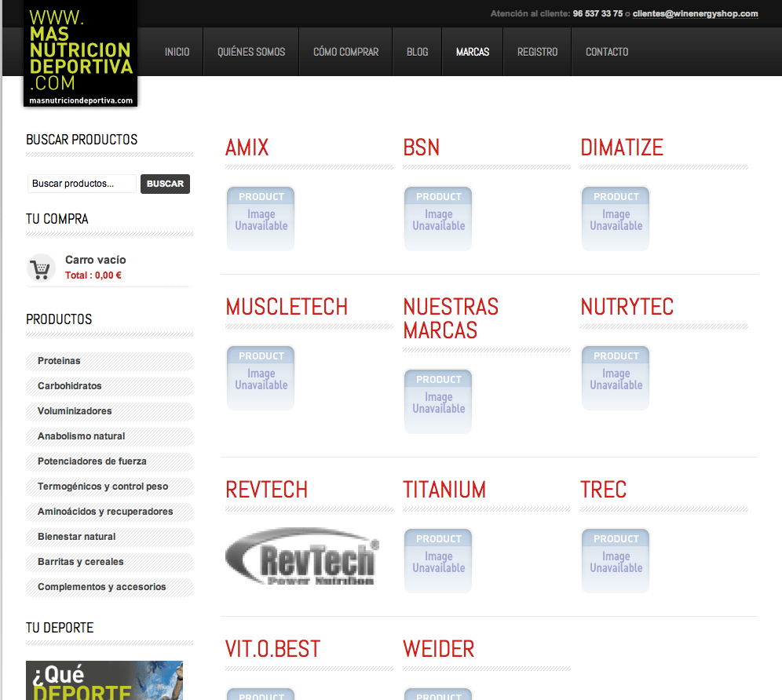Open the CÓMO COMPRAR menu item
Image resolution: width=782 pixels, height=700 pixels.
pyautogui.click(x=346, y=52)
